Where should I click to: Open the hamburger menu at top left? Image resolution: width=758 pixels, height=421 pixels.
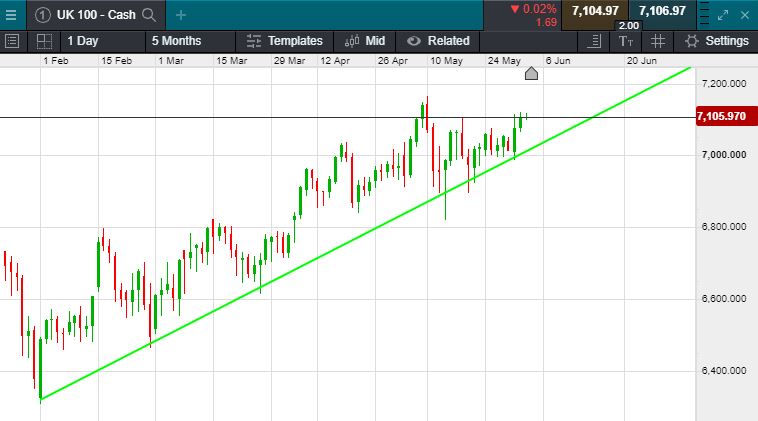(11, 14)
